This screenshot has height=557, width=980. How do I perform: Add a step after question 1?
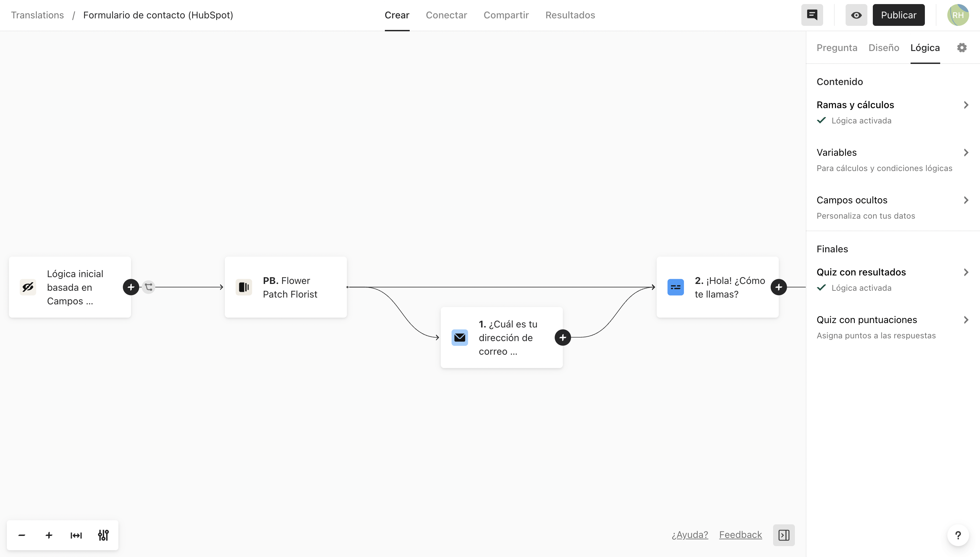pos(563,337)
